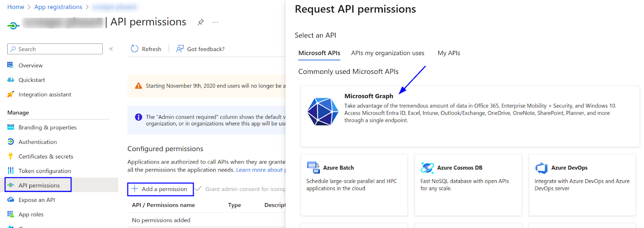Switch to Microsoft APIs tab
Image resolution: width=644 pixels, height=228 pixels.
click(319, 53)
